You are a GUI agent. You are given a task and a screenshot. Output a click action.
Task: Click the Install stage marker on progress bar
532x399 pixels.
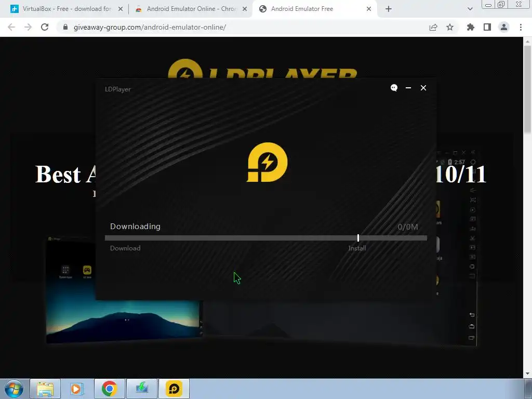358,238
